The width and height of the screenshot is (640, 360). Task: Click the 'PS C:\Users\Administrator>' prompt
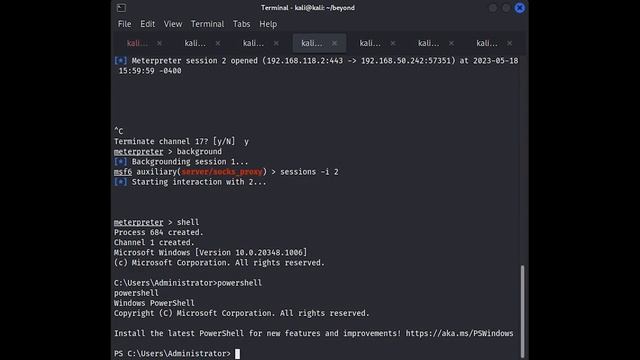point(172,353)
